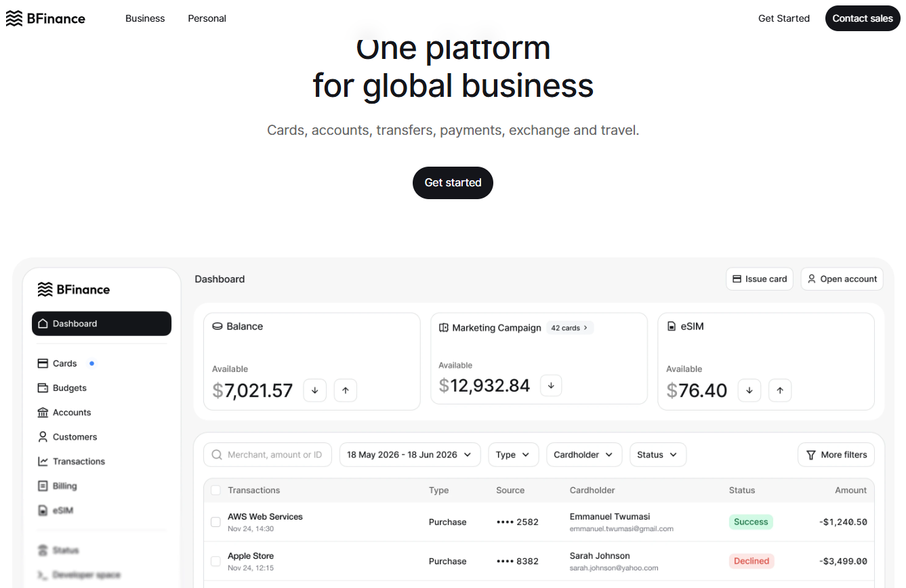The image size is (906, 588).
Task: Click the Sarah Johnson cardholder name
Action: tap(600, 555)
